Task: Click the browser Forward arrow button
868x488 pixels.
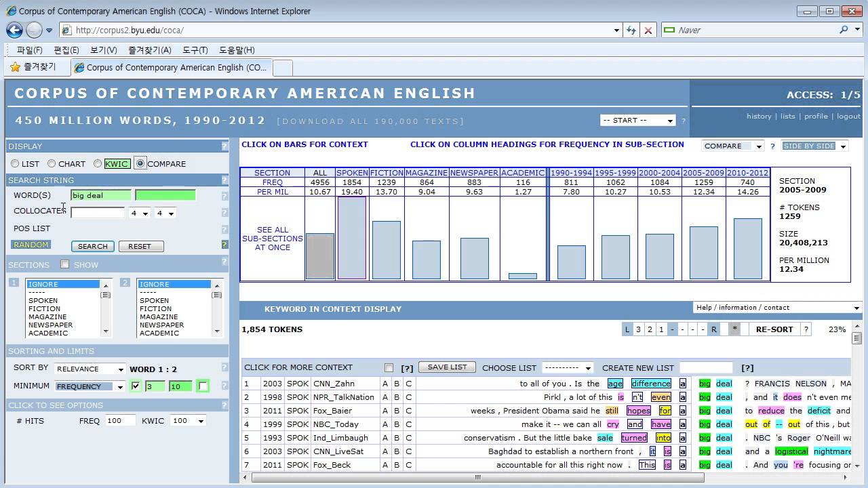Action: (34, 30)
